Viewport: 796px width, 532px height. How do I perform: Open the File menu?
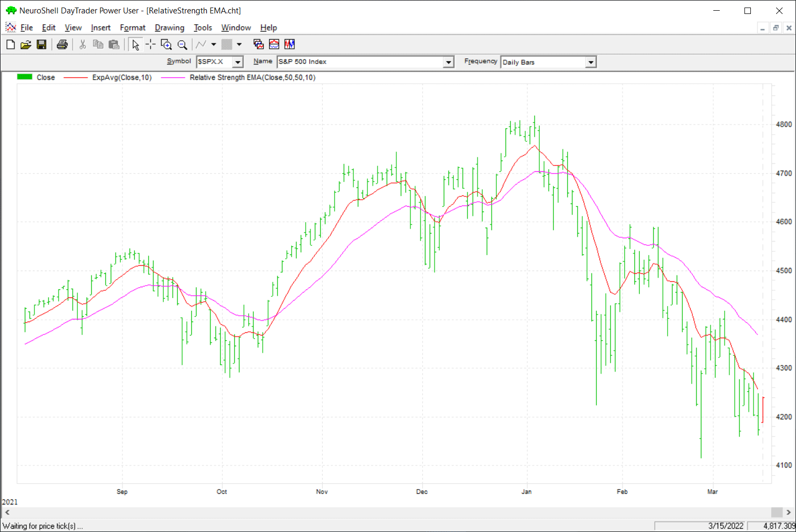[27, 28]
